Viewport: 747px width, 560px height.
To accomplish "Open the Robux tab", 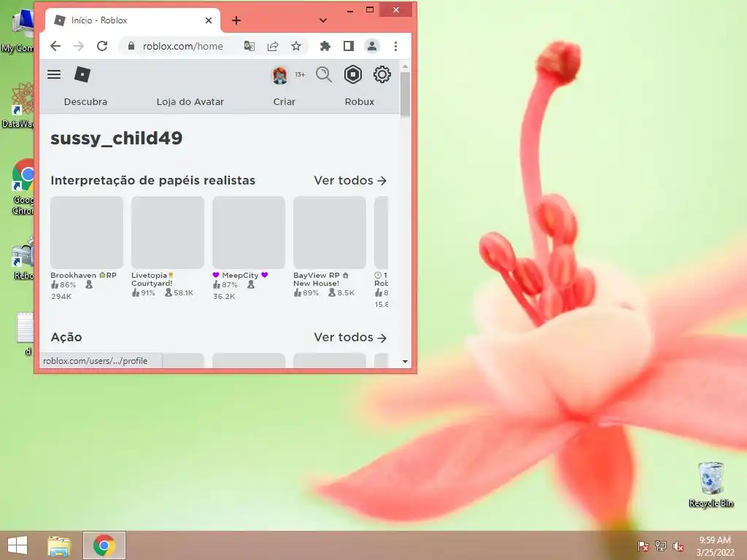I will coord(360,101).
